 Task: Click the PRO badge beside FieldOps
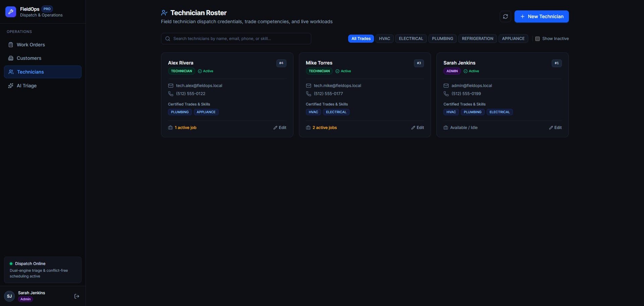[47, 9]
